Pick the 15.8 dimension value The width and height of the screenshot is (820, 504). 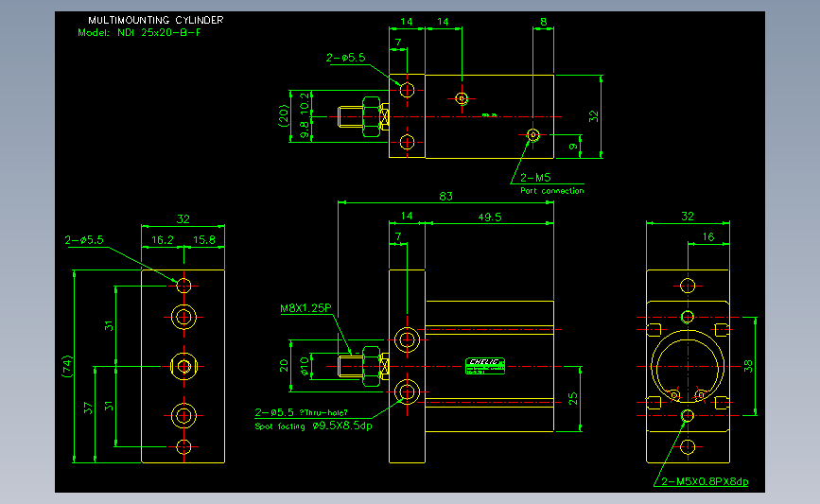point(204,240)
